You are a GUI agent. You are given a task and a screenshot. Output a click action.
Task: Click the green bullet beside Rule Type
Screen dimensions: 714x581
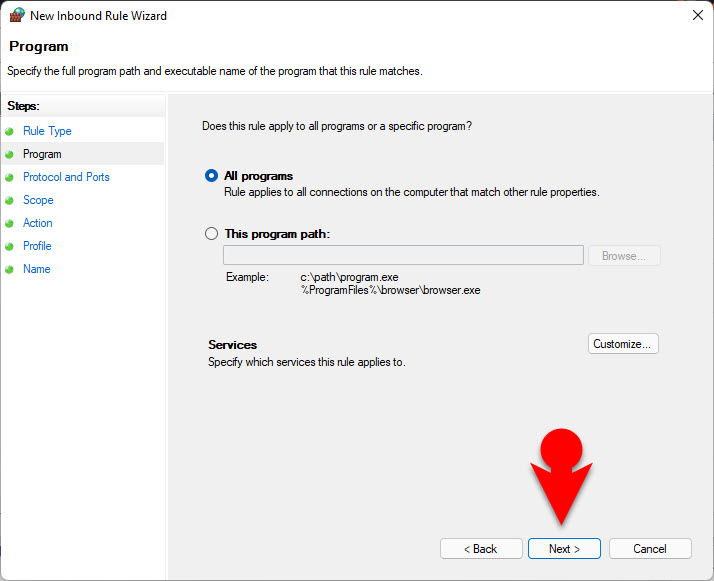(10, 131)
